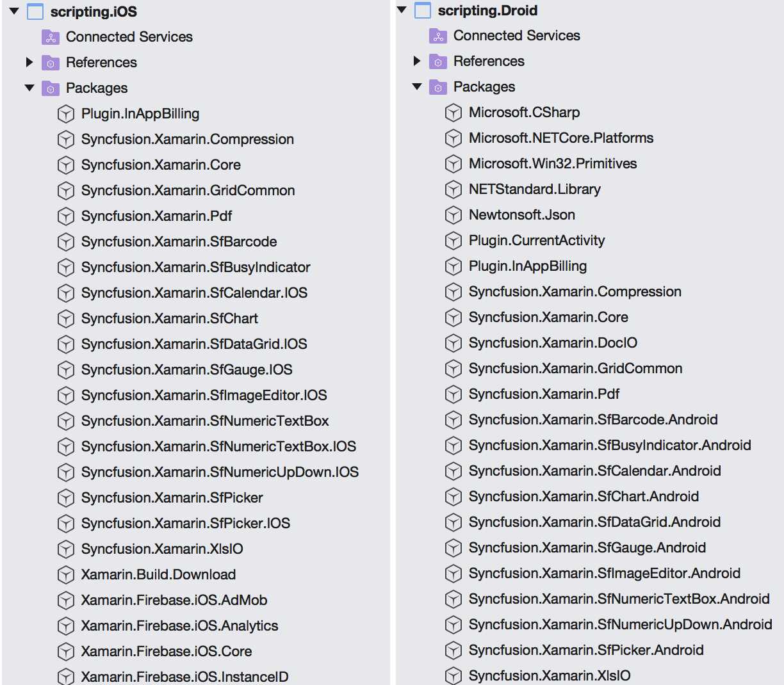784x685 pixels.
Task: Click the Connected Services icon under scripting.iOS
Action: coord(50,37)
